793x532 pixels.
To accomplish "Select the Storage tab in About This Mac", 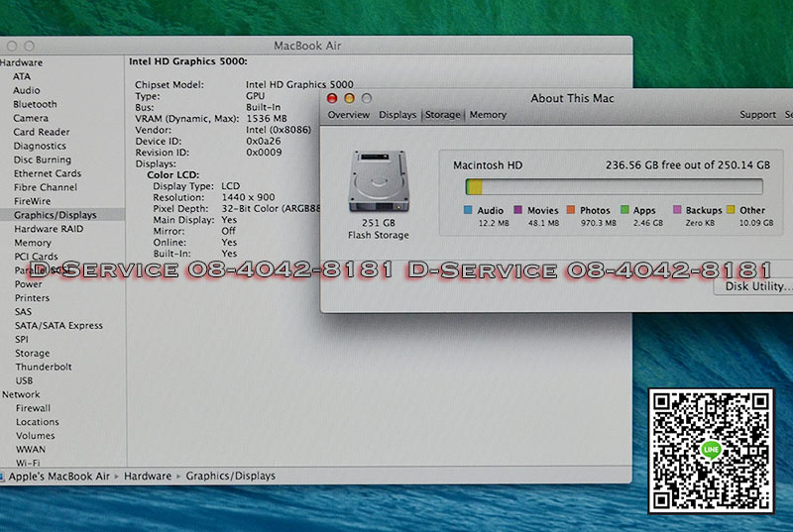I will pyautogui.click(x=442, y=115).
